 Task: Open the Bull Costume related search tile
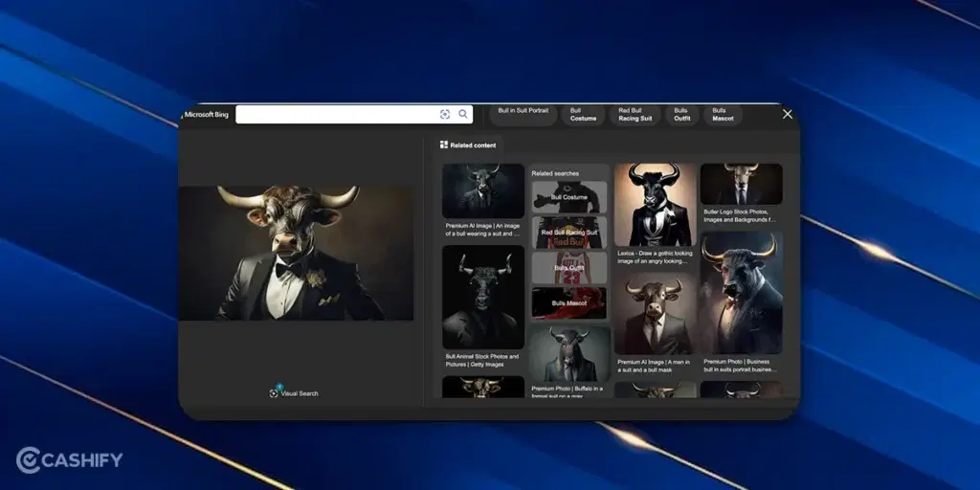(569, 197)
